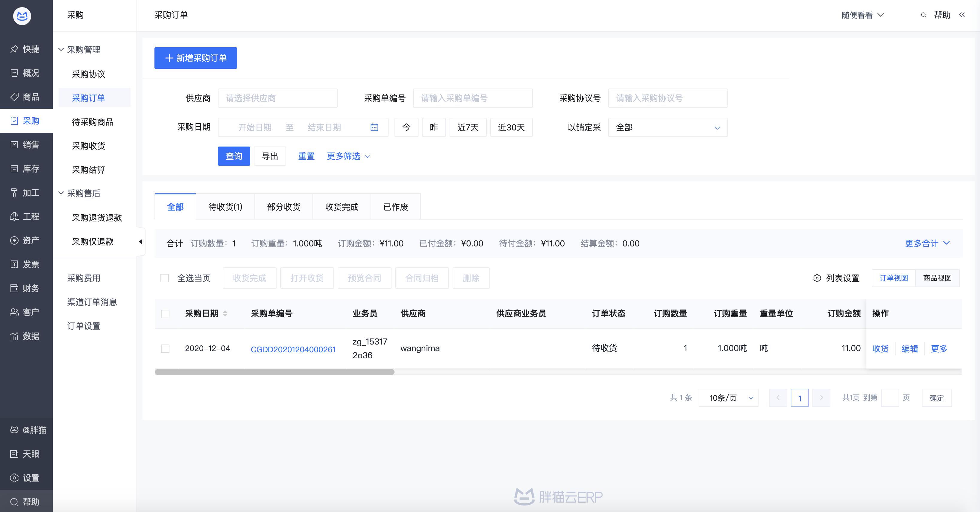Click the search magnifier icon near 帮助
This screenshot has height=512, width=980.
(x=923, y=15)
